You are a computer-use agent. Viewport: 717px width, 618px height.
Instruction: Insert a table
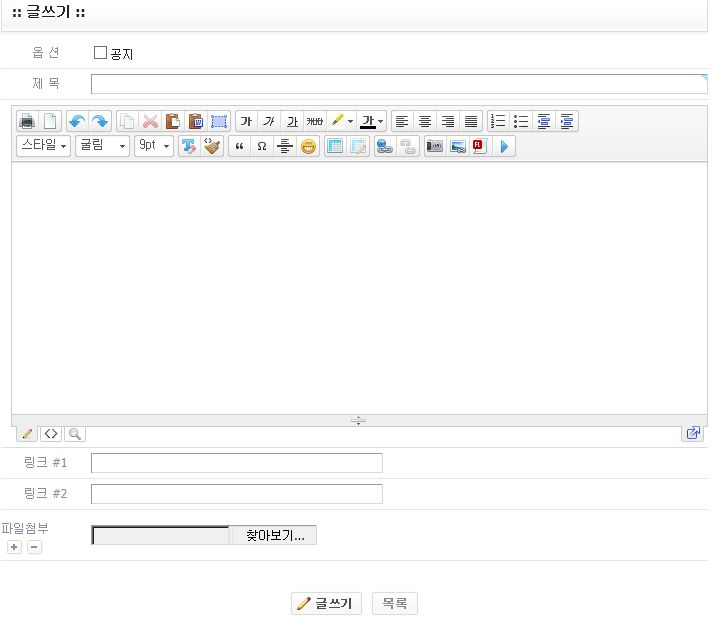(335, 146)
